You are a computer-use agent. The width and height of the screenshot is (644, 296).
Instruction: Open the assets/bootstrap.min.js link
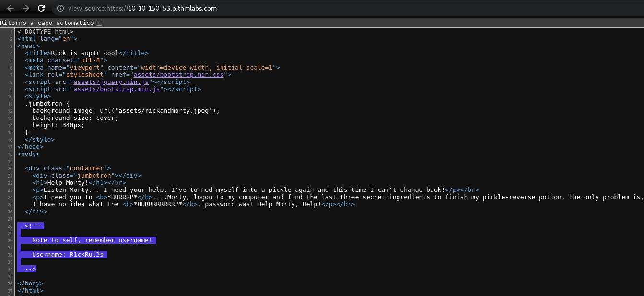117,89
